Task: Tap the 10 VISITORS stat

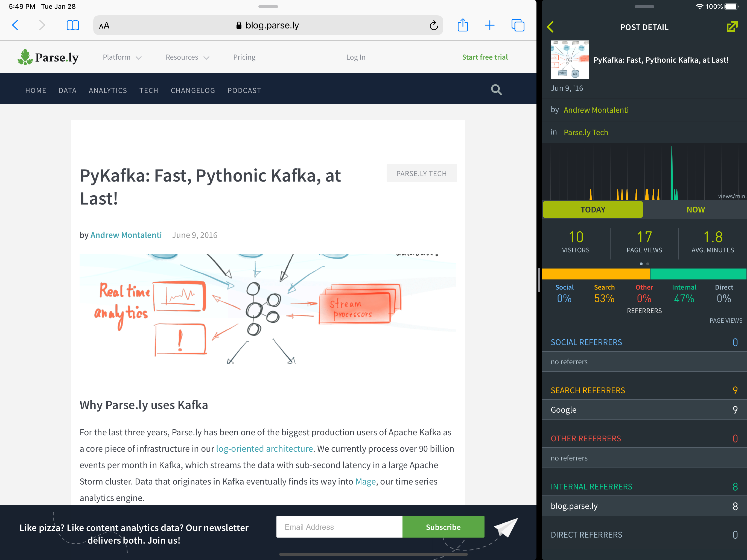Action: (576, 242)
